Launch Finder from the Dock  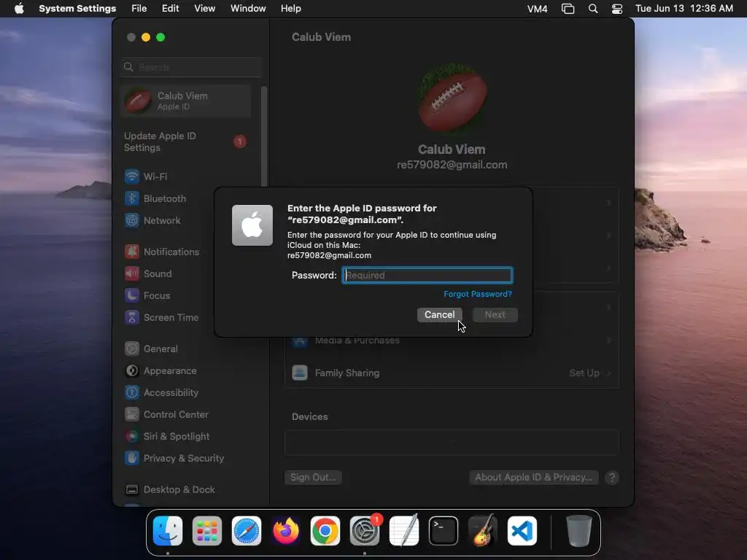(168, 531)
